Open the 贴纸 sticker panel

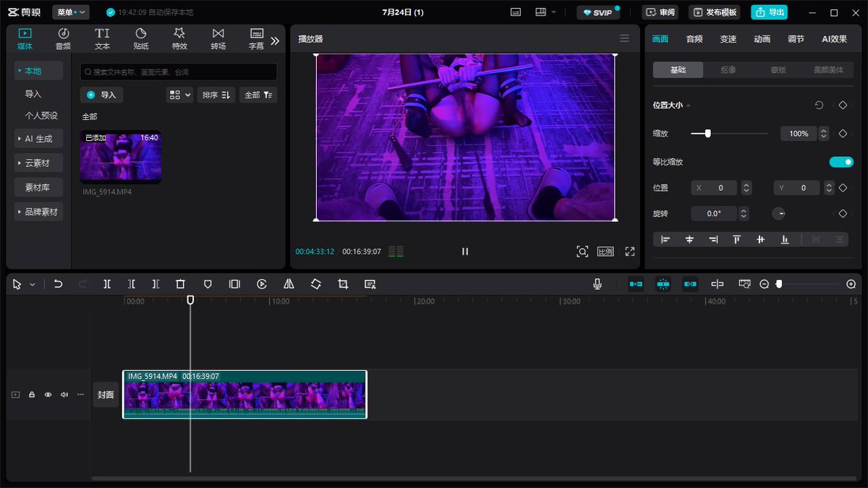point(141,39)
